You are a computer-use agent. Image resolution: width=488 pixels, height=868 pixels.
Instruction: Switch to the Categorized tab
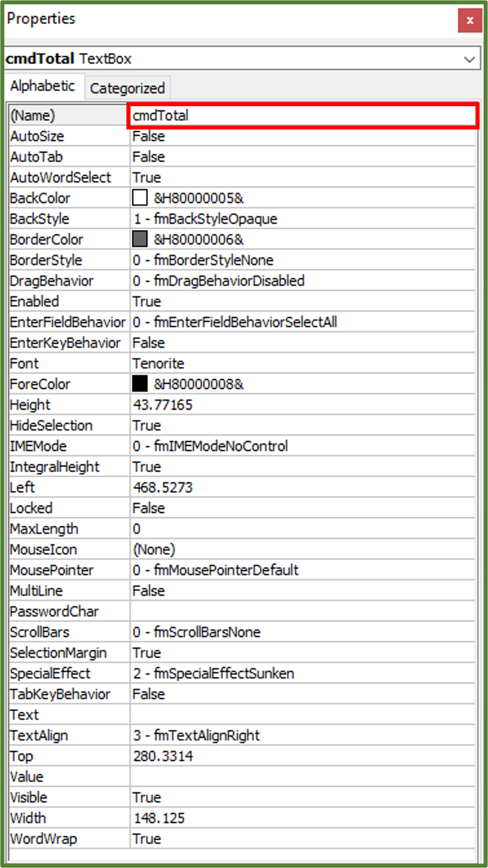point(127,88)
